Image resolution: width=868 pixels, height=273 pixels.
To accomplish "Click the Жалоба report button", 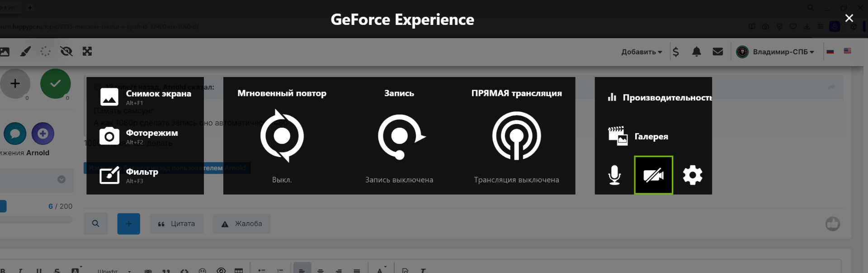I will tap(241, 224).
